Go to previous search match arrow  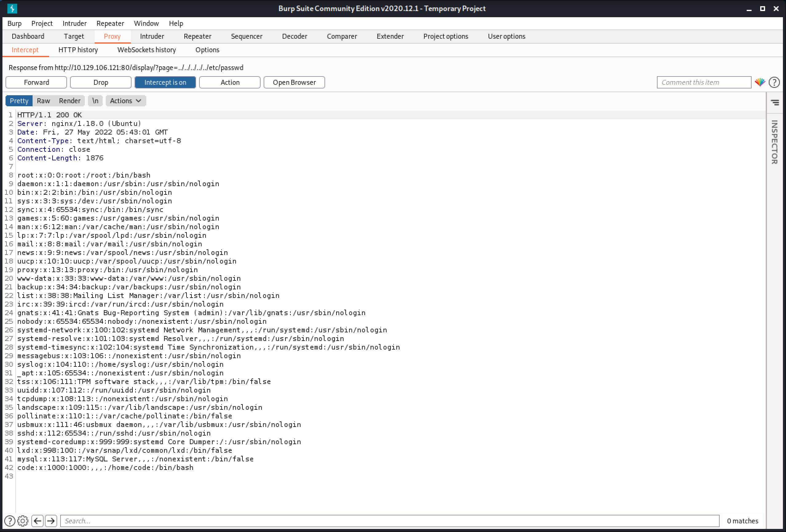tap(37, 521)
